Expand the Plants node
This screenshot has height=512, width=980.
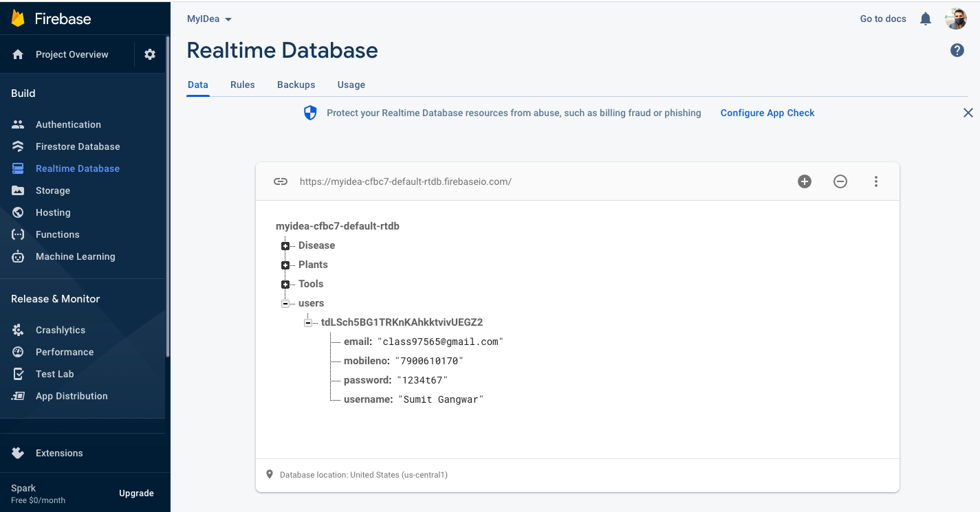point(285,265)
